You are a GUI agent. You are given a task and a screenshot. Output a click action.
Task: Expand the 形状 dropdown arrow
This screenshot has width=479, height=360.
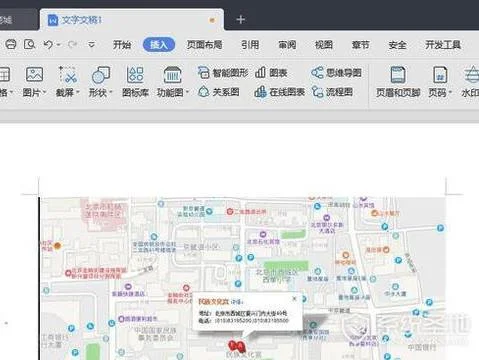[x=111, y=92]
